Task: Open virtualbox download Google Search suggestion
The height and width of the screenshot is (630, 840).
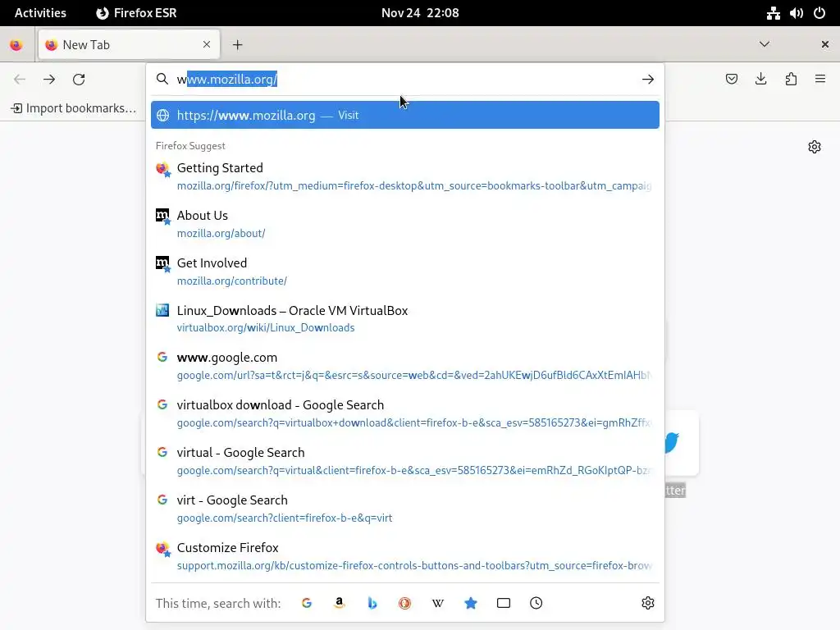Action: [405, 413]
